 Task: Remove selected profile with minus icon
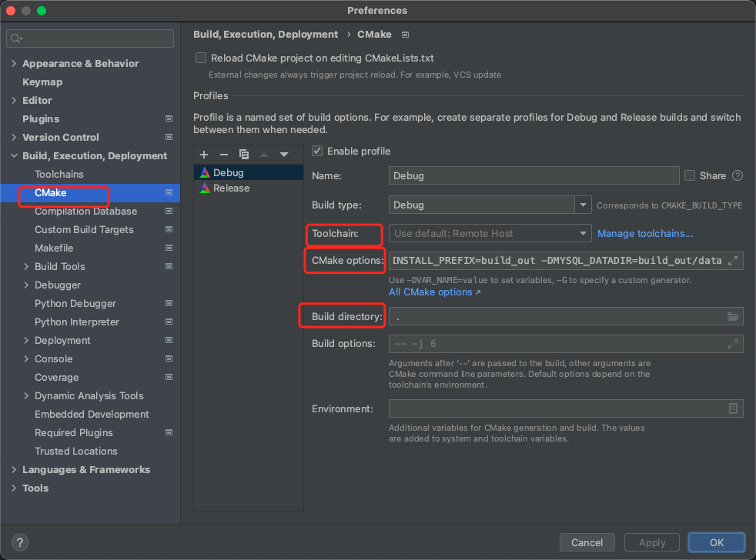(x=224, y=154)
